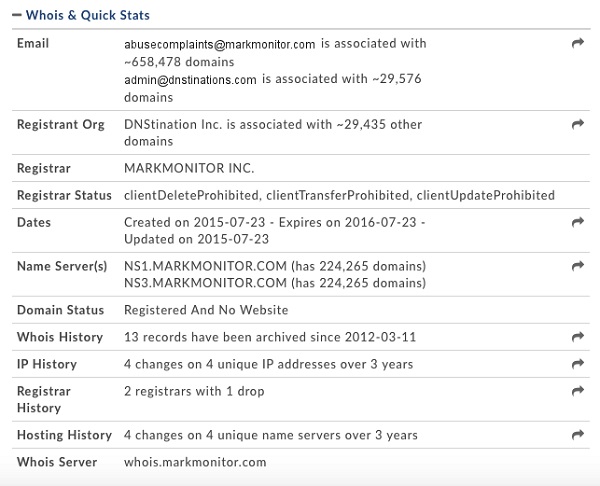Viewport: 600px width, 486px height.
Task: Open Registrar History arrow icon
Action: [578, 391]
